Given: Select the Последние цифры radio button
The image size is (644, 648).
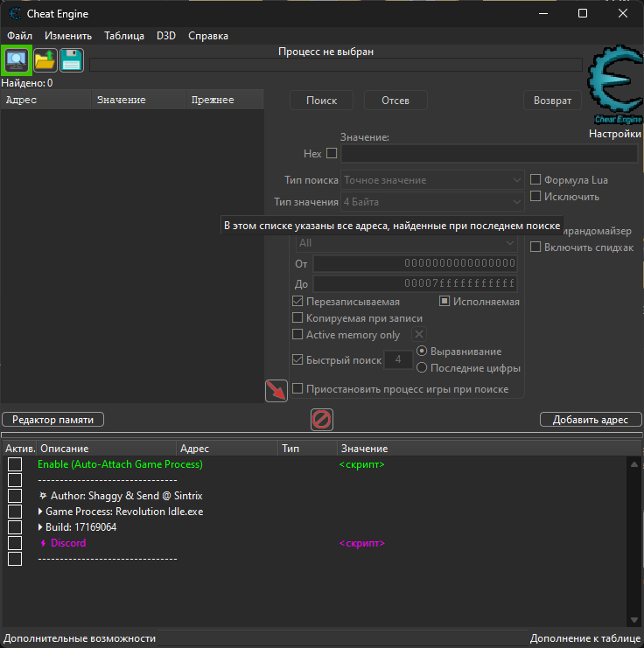Looking at the screenshot, I should pyautogui.click(x=422, y=368).
